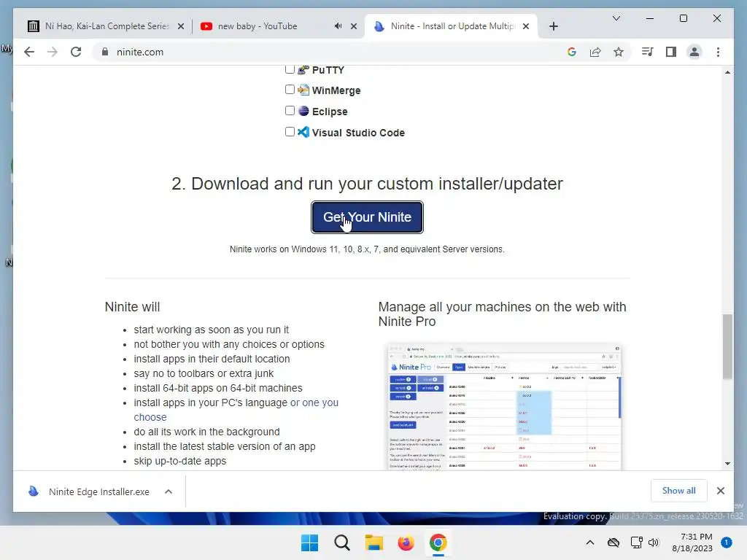Open the network tray icon

(x=636, y=542)
